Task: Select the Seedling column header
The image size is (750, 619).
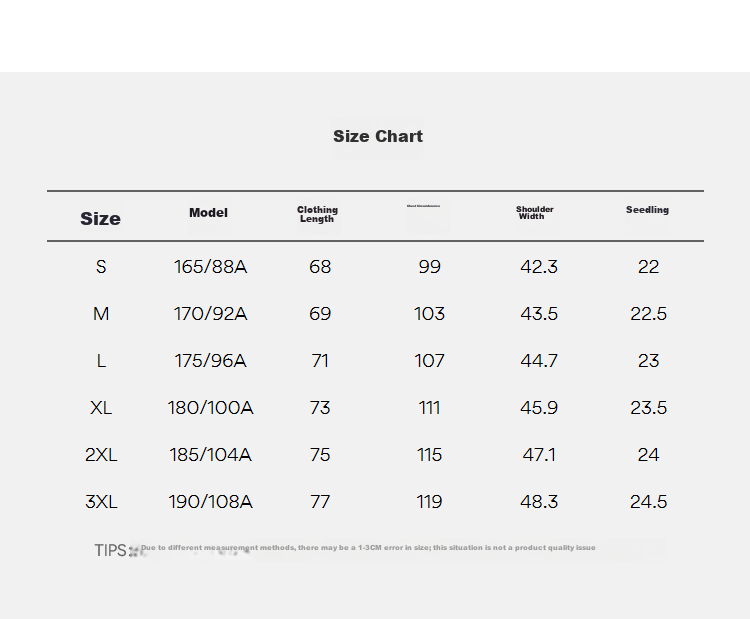Action: (x=647, y=210)
